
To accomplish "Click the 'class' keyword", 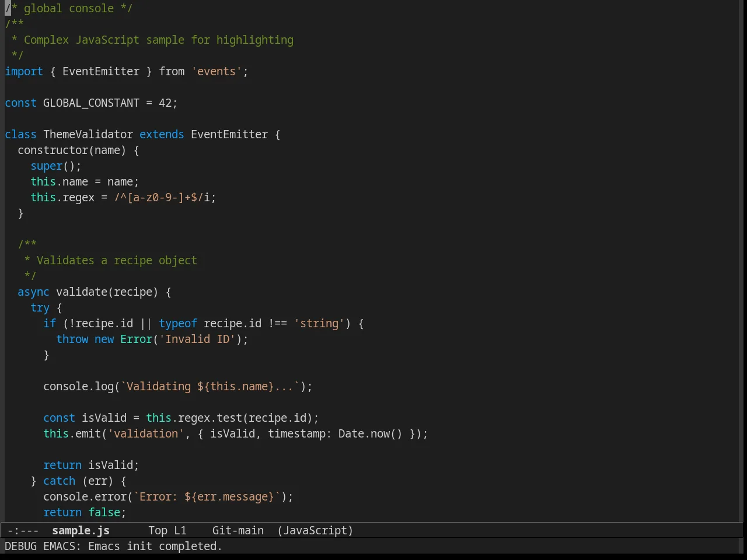I will (x=20, y=134).
